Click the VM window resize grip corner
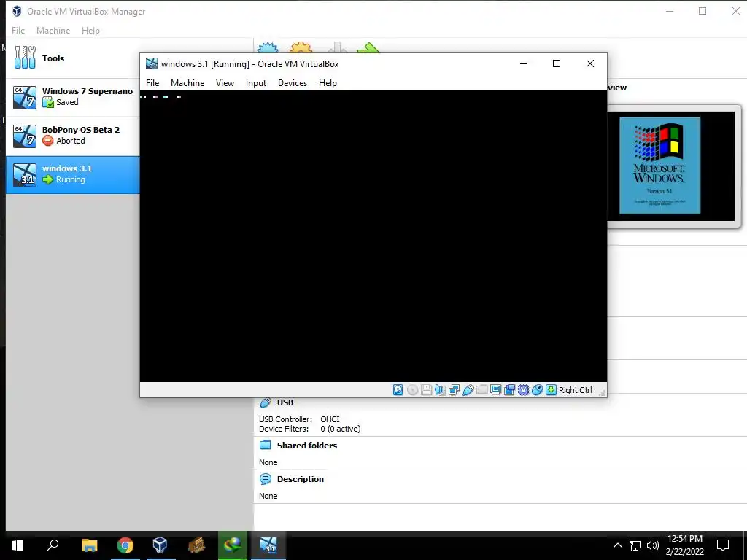This screenshot has width=747, height=560. pyautogui.click(x=602, y=392)
